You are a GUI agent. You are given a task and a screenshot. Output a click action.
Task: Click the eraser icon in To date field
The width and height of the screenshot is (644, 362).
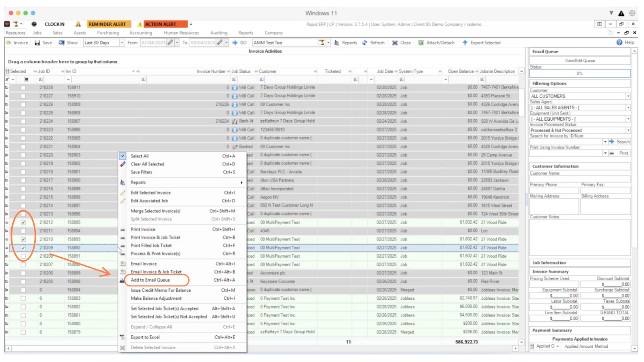219,42
